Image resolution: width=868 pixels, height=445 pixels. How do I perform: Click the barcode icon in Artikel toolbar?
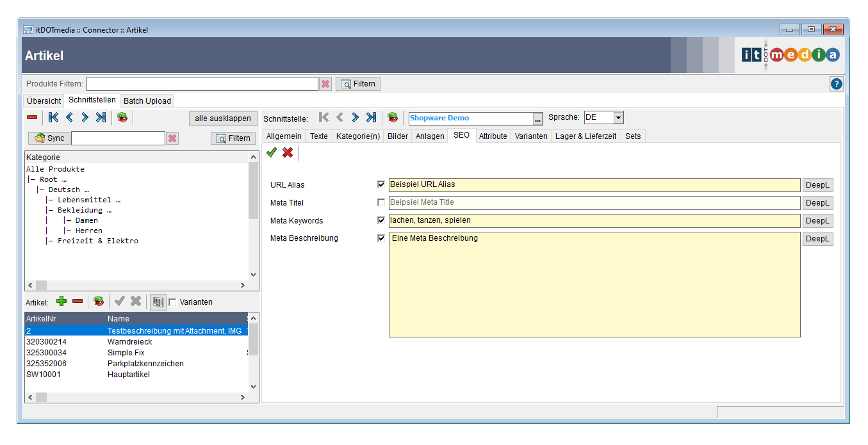(158, 302)
